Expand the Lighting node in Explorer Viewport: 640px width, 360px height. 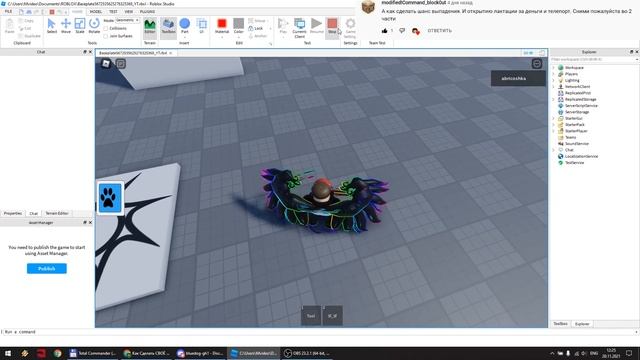point(553,80)
